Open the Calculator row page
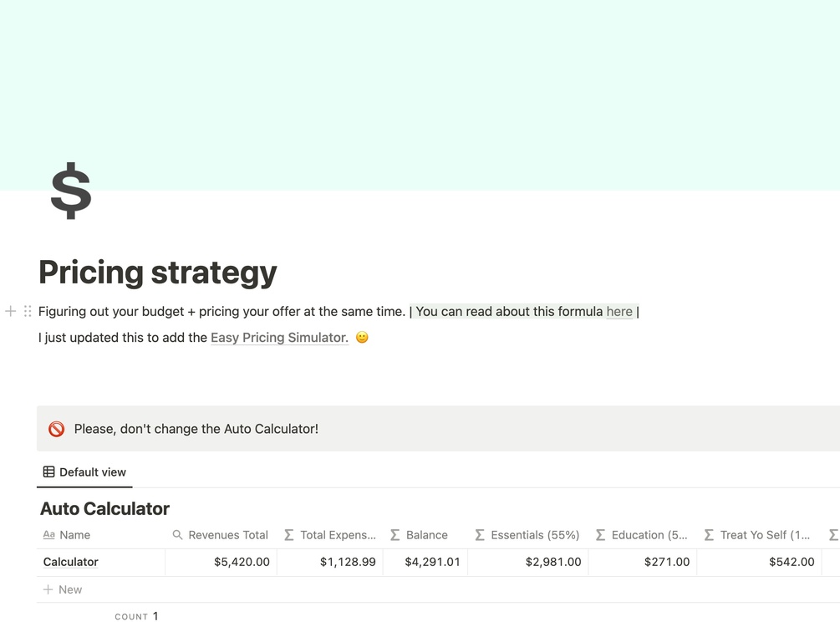Viewport: 840px width, 627px height. click(71, 562)
